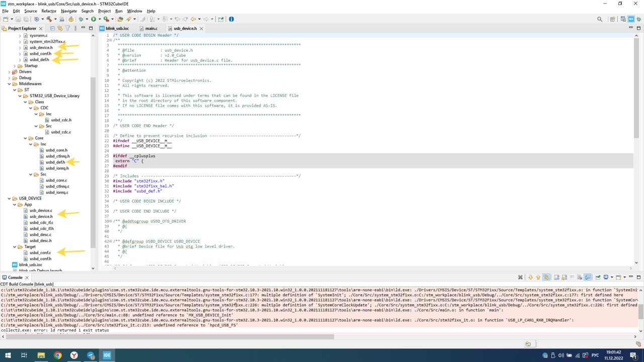Open File Explorer from the taskbar
The image size is (644, 362).
41,355
